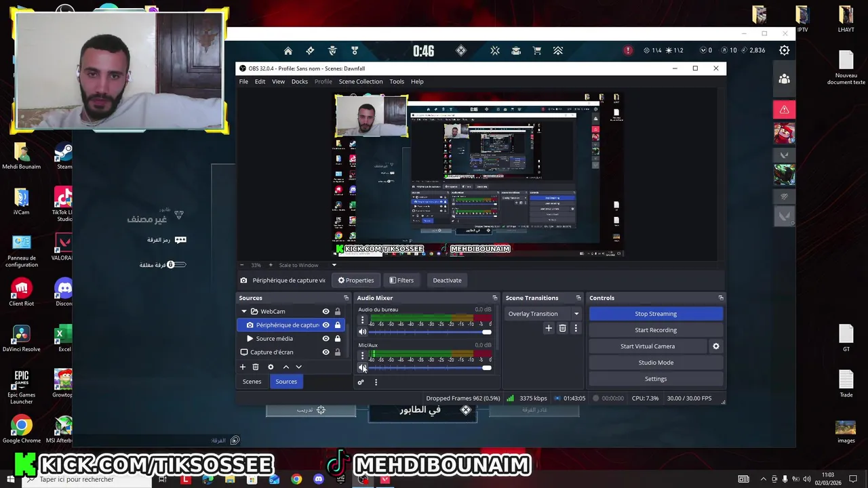Viewport: 868px width, 488px height.
Task: Open source Properties button
Action: point(356,281)
